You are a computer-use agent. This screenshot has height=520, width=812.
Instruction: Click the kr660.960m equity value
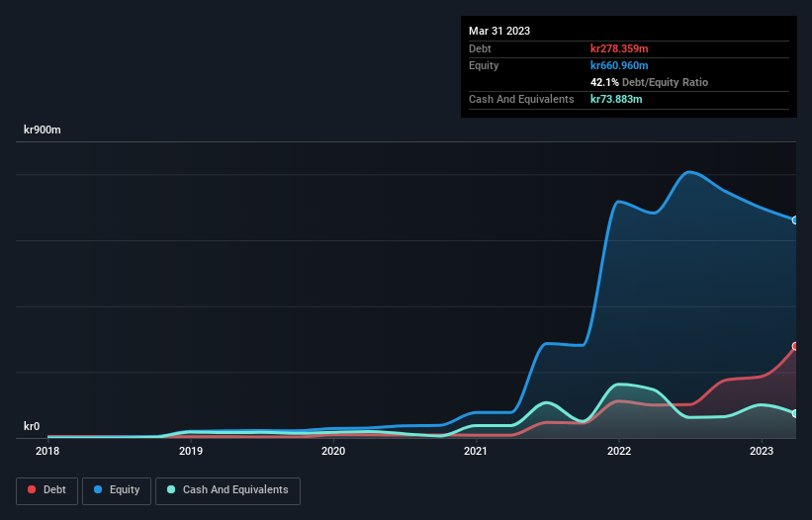coord(619,65)
